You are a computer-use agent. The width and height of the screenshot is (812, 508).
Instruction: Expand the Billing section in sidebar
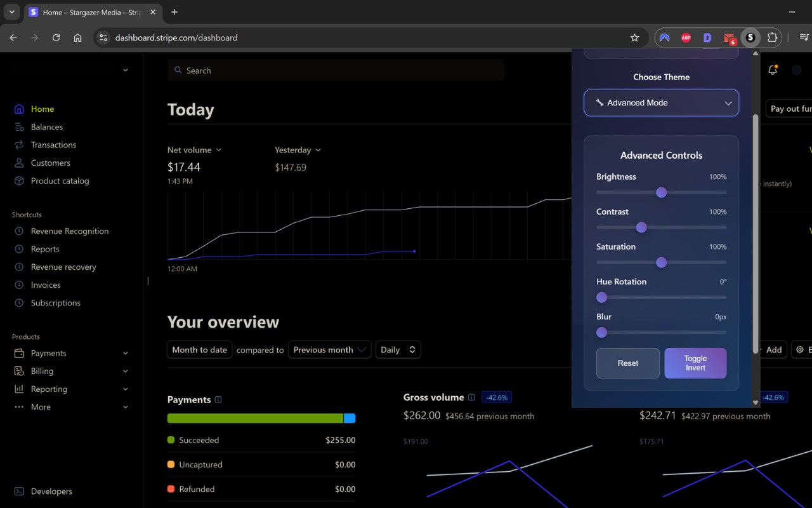coord(70,371)
